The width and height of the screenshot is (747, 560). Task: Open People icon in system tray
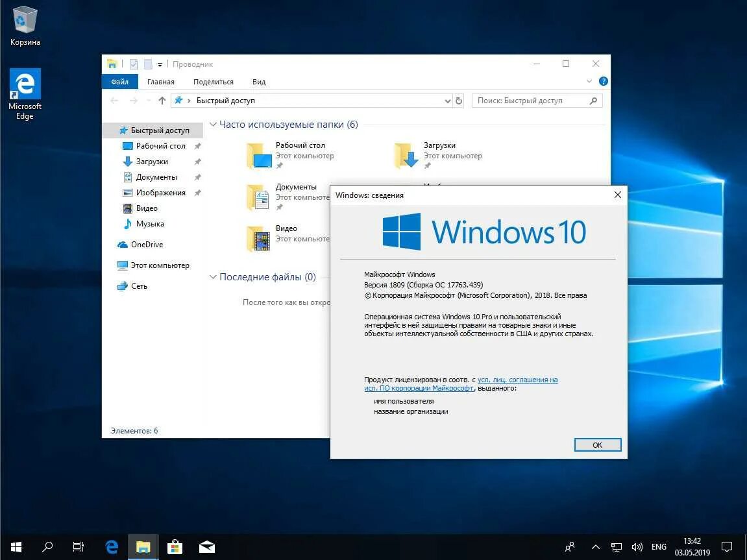(570, 546)
